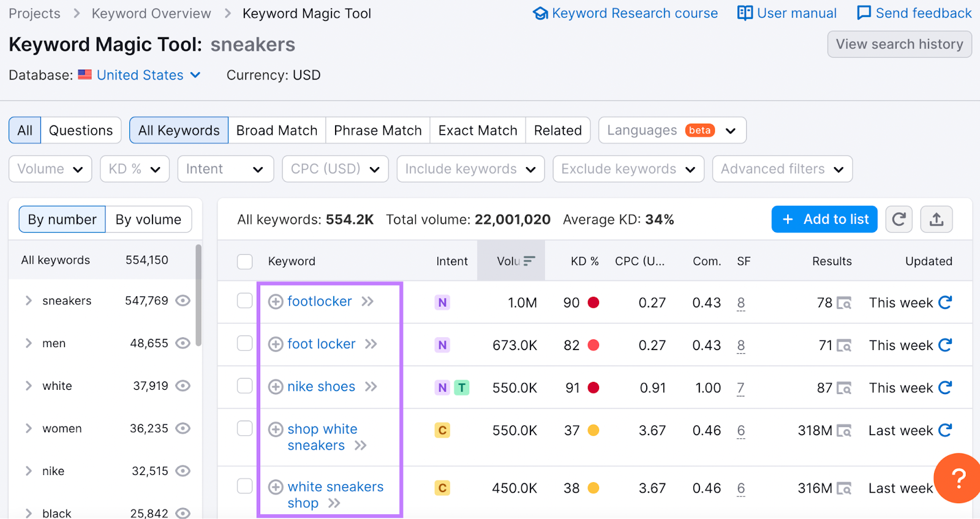Toggle eye icon for sneakers group

pos(183,301)
